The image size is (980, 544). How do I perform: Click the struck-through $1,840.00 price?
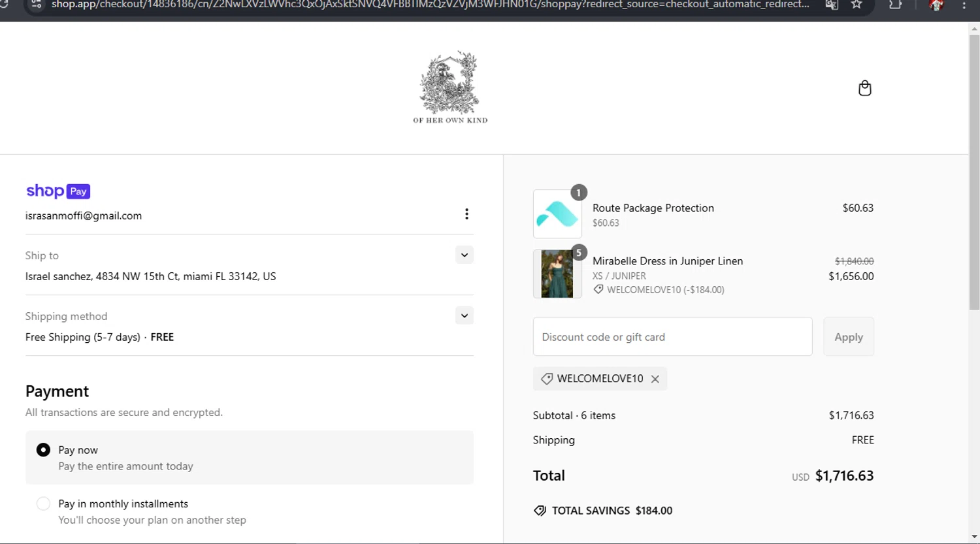coord(855,261)
